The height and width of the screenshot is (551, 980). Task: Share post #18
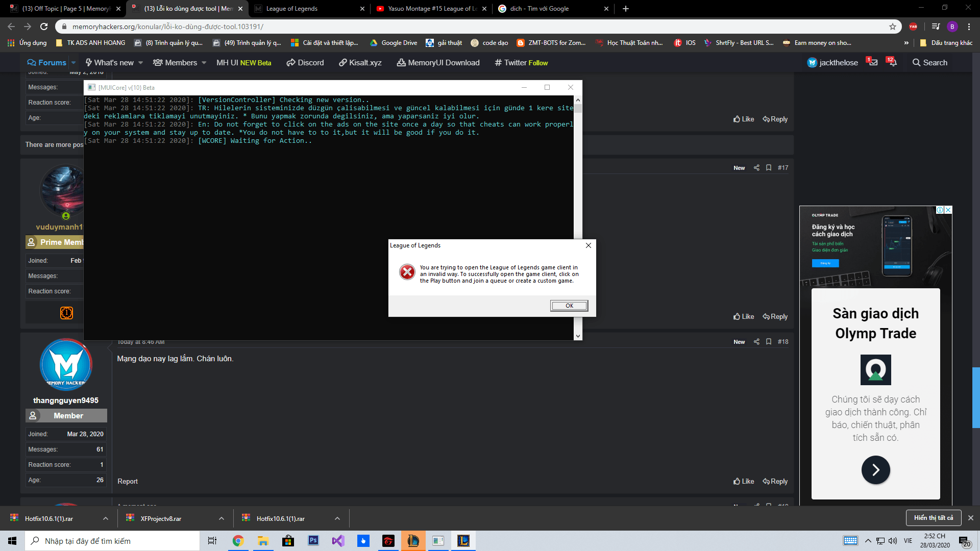[756, 342]
